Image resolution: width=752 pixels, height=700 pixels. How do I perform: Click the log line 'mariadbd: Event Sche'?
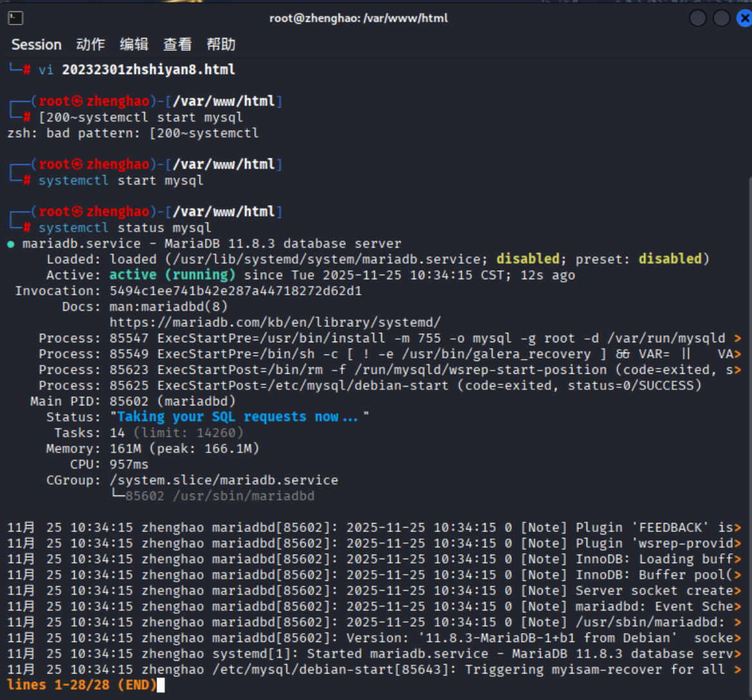point(374,607)
